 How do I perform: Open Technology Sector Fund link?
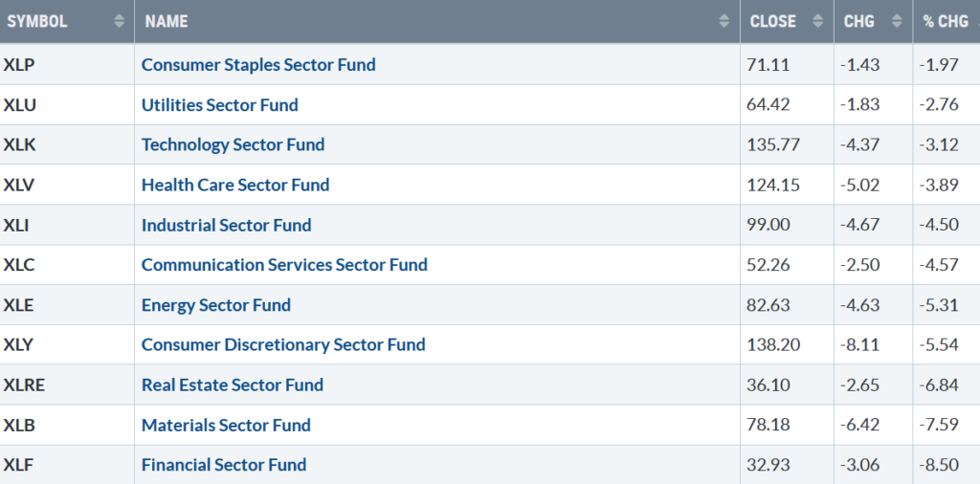(233, 144)
